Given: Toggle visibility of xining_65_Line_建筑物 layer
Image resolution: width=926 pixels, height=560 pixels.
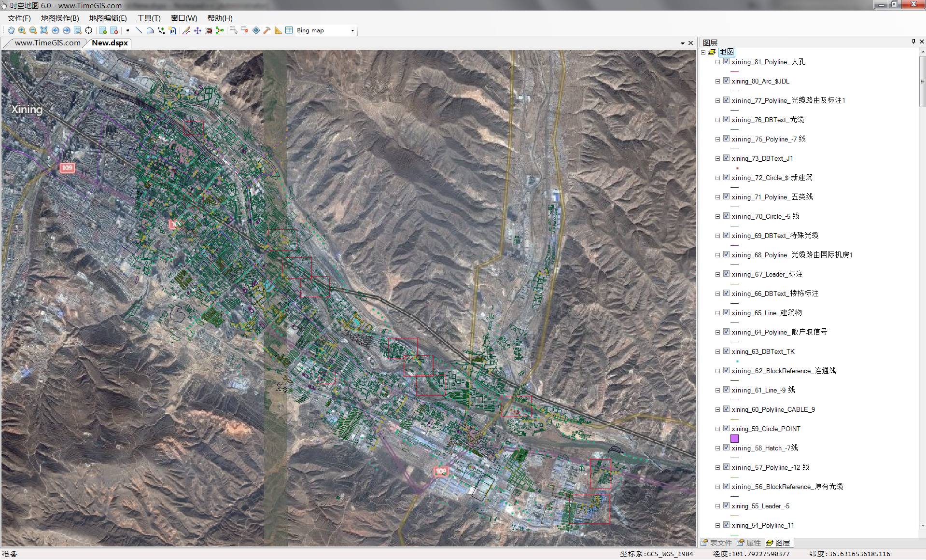Looking at the screenshot, I should pyautogui.click(x=726, y=313).
